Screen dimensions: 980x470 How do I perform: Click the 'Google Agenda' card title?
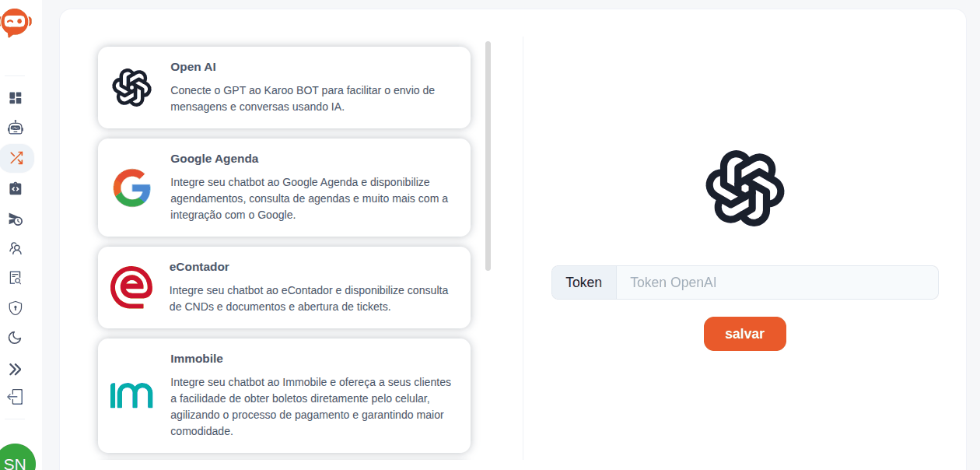tap(215, 159)
